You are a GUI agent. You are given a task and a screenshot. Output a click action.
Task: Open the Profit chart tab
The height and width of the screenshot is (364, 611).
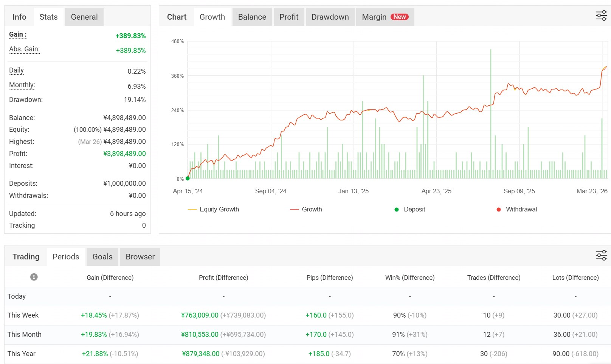coord(289,17)
